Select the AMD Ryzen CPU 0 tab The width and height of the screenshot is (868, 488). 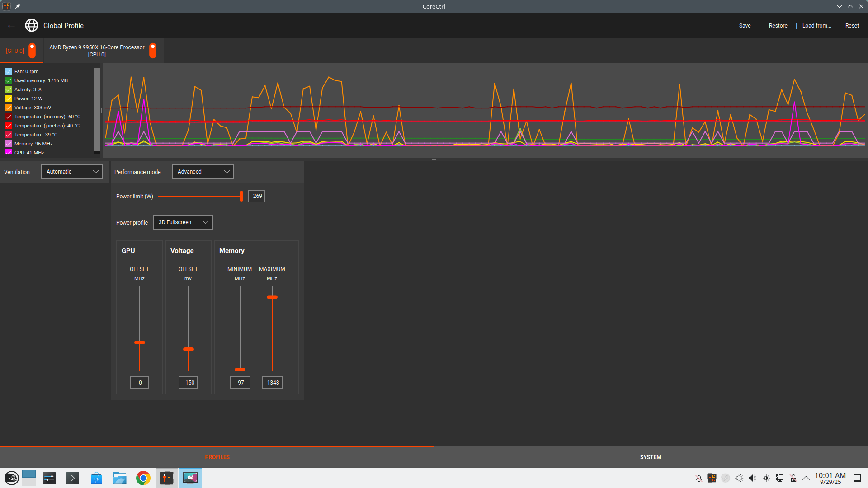pos(97,51)
